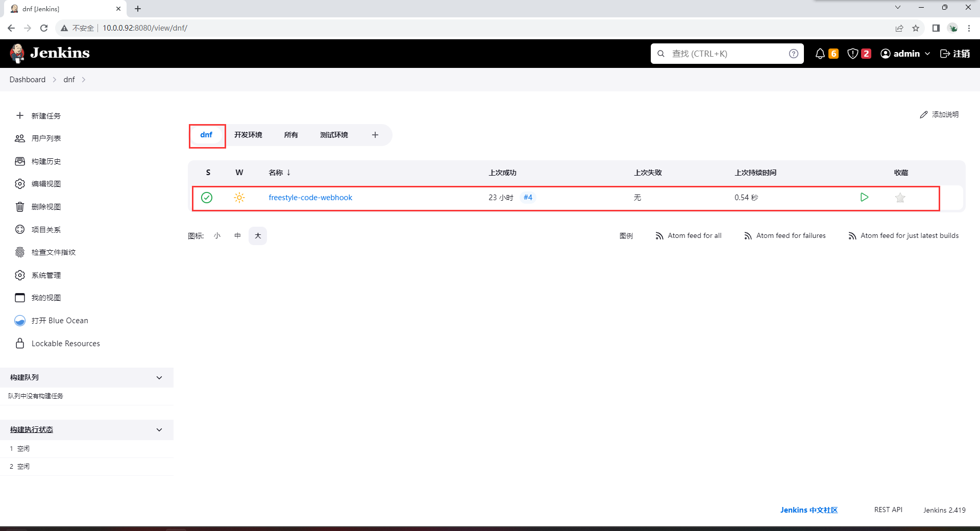Sort by 上次失败 column header
This screenshot has width=980, height=531.
click(648, 173)
